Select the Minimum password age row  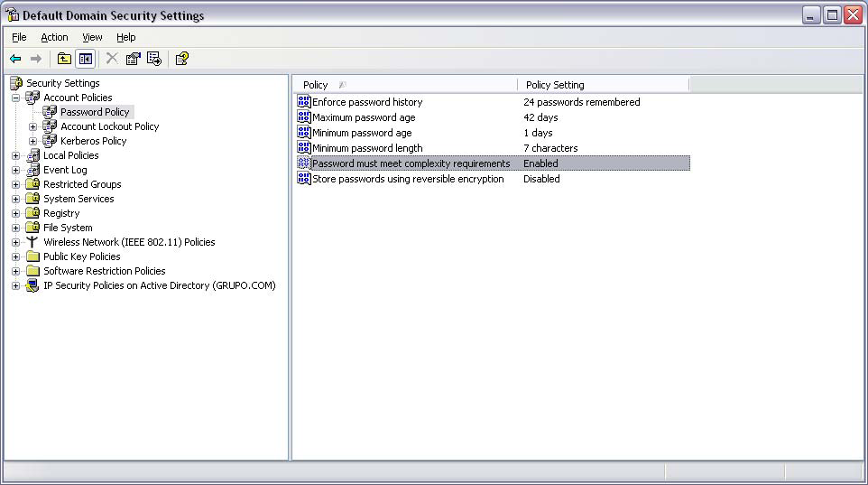[493, 133]
